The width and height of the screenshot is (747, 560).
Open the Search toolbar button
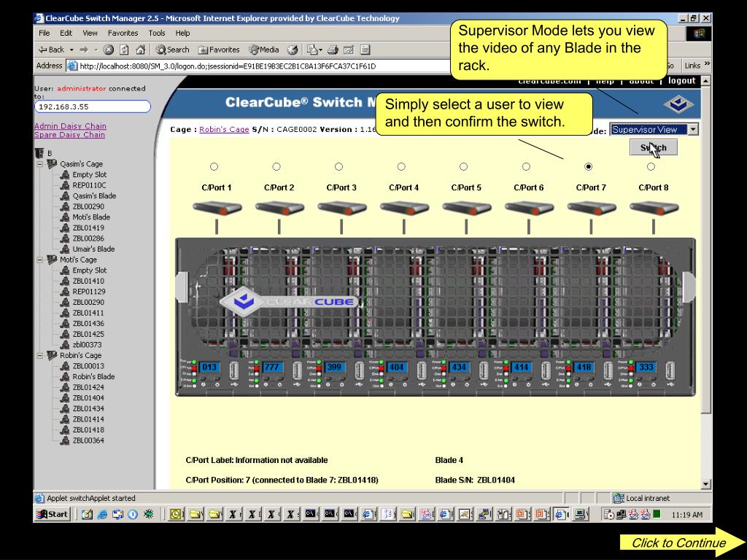click(172, 50)
